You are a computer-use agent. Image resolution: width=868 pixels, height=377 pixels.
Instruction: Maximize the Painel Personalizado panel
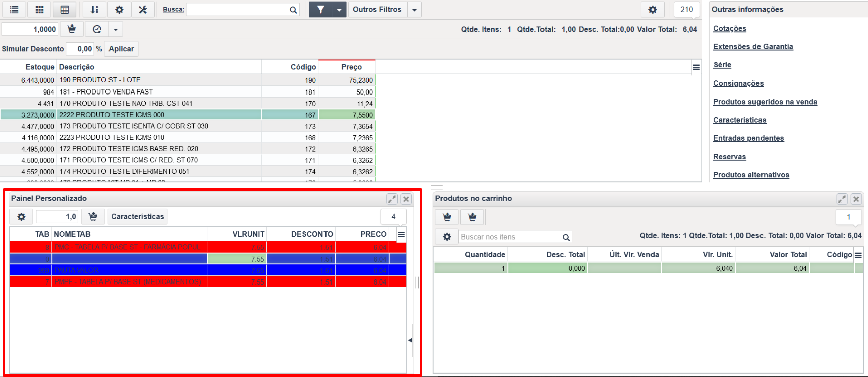tap(392, 199)
